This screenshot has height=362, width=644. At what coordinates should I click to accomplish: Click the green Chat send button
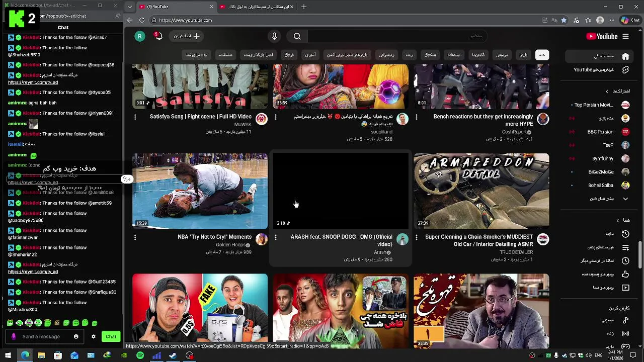click(111, 337)
